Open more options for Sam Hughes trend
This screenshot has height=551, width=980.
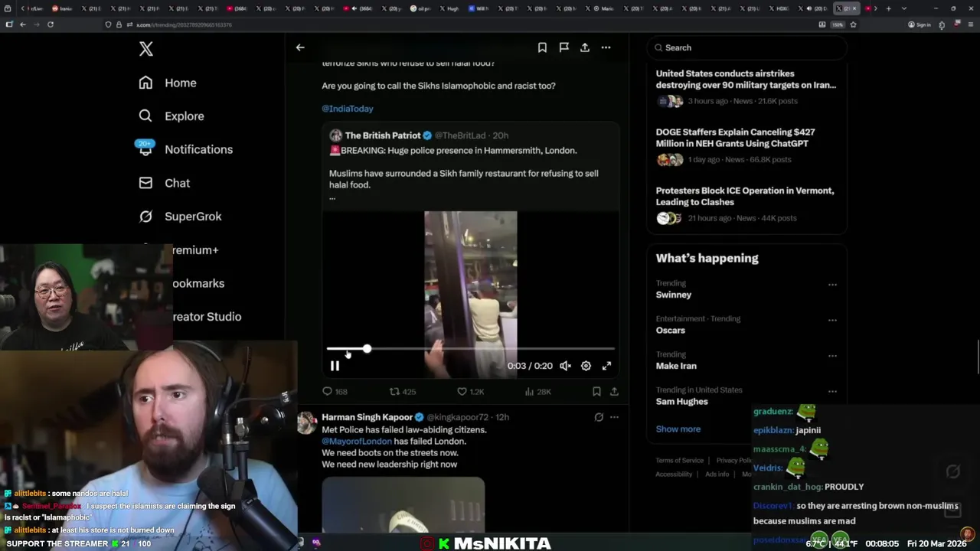pos(832,391)
